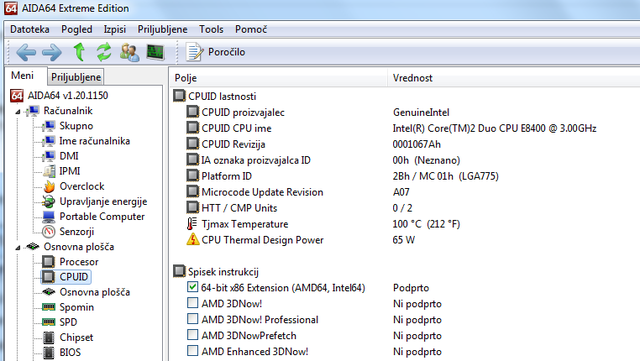Refresh with the green circular arrows icon
This screenshot has height=361, width=640.
click(x=104, y=52)
